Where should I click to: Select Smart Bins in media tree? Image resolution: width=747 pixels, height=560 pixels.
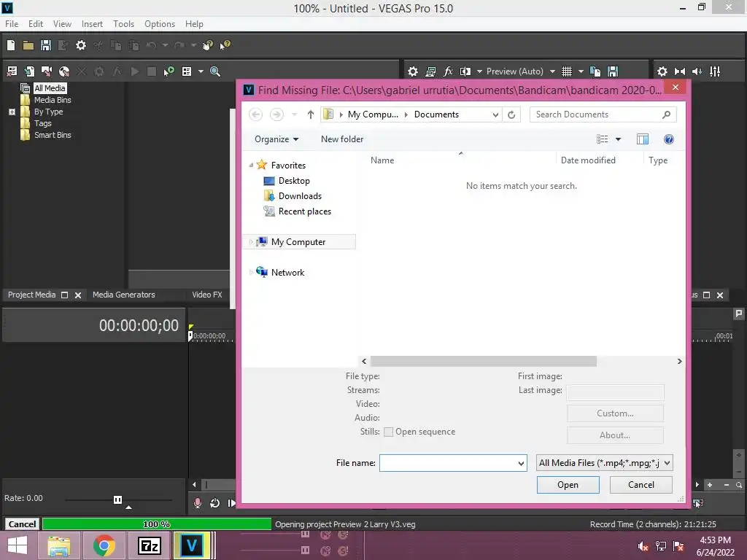click(x=53, y=135)
